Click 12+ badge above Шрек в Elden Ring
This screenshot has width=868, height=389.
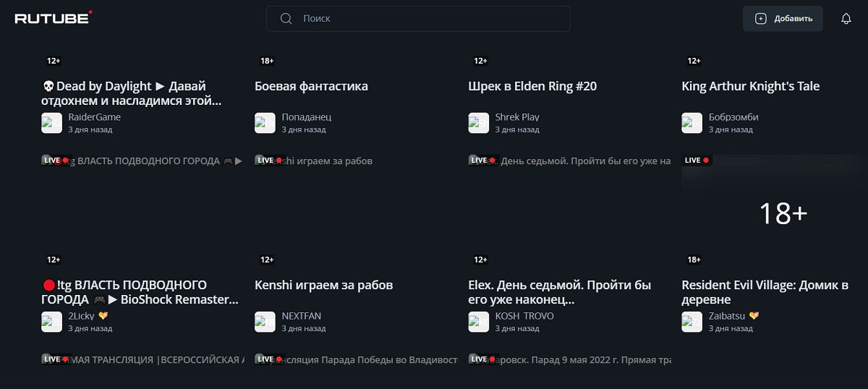480,61
